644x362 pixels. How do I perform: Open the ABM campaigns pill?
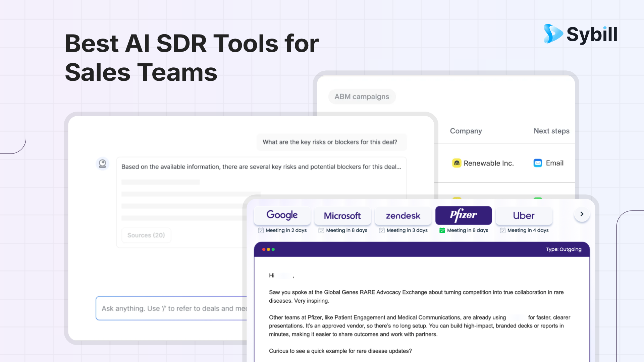pyautogui.click(x=362, y=97)
